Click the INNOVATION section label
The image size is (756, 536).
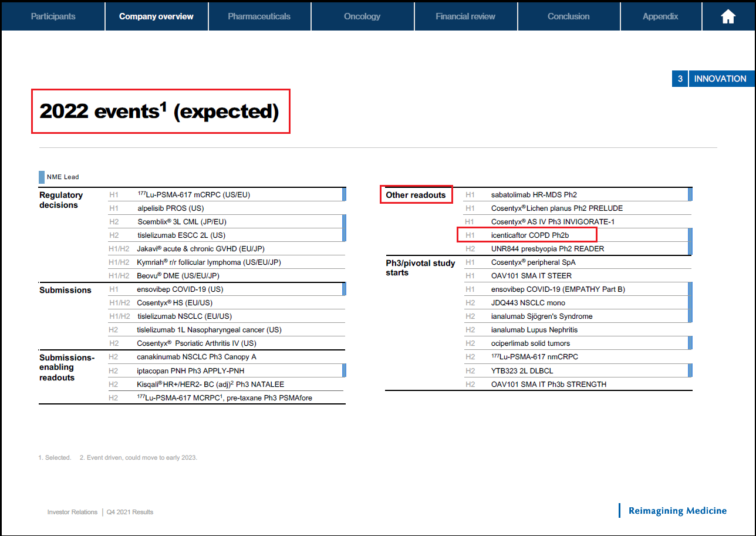(721, 79)
